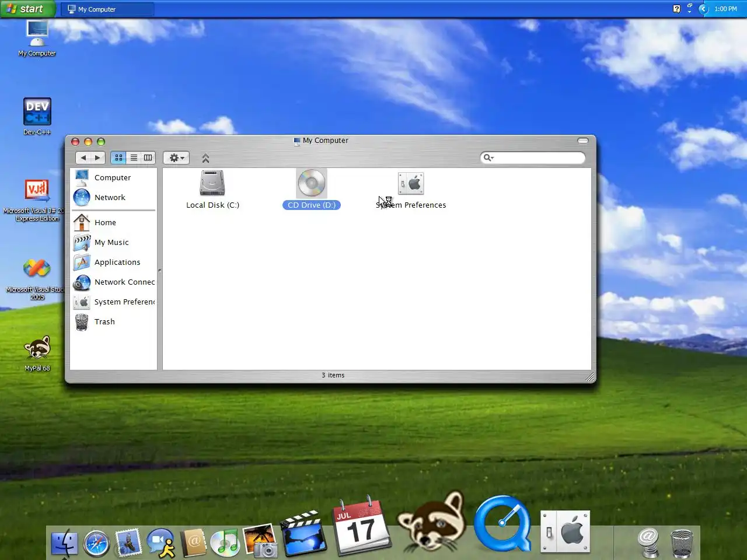Open My Computer desktop icon
This screenshot has height=560, width=747.
(37, 38)
